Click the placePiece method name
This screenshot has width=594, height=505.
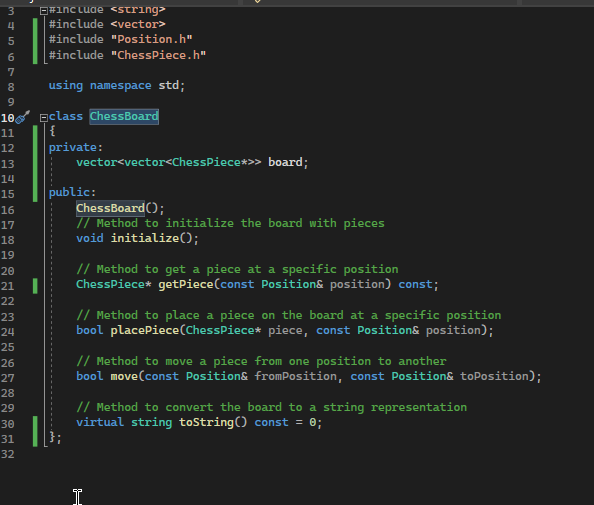[x=145, y=330]
